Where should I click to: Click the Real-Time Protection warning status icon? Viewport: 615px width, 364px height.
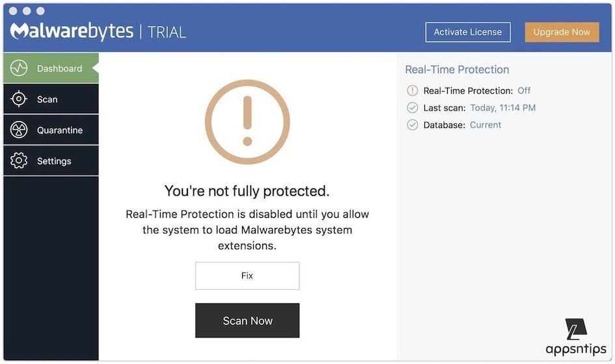pos(412,91)
